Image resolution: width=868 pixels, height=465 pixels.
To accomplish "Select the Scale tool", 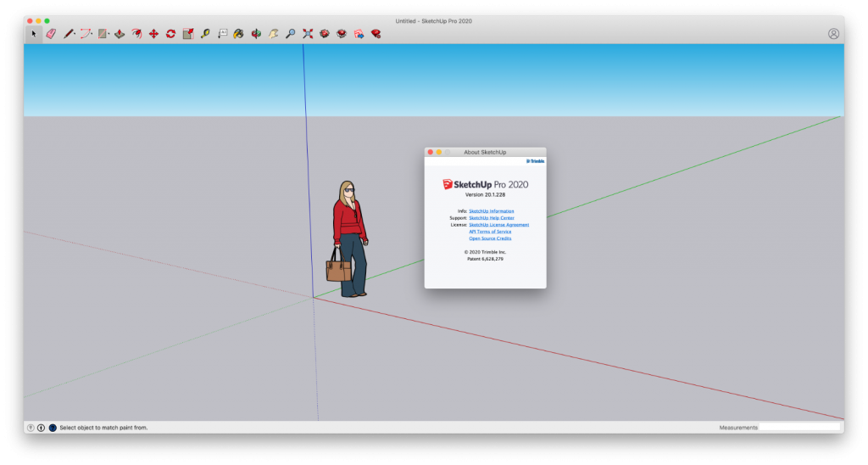I will pos(188,34).
